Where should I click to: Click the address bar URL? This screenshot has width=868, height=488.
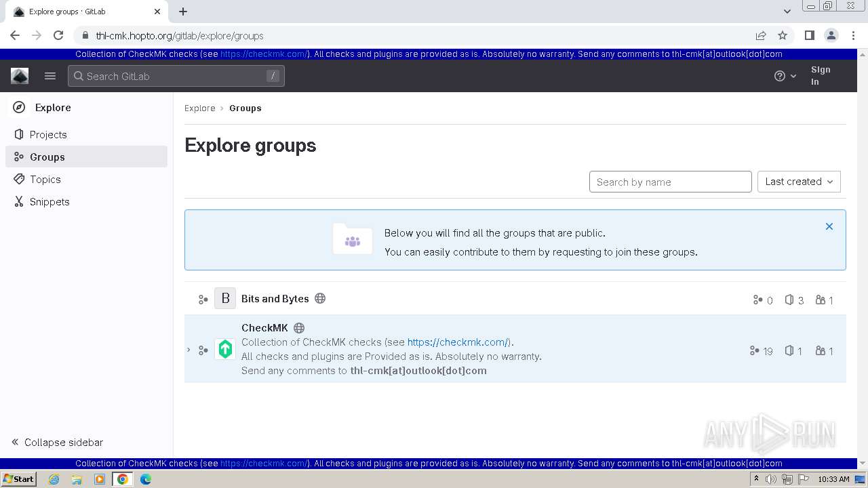pos(180,36)
